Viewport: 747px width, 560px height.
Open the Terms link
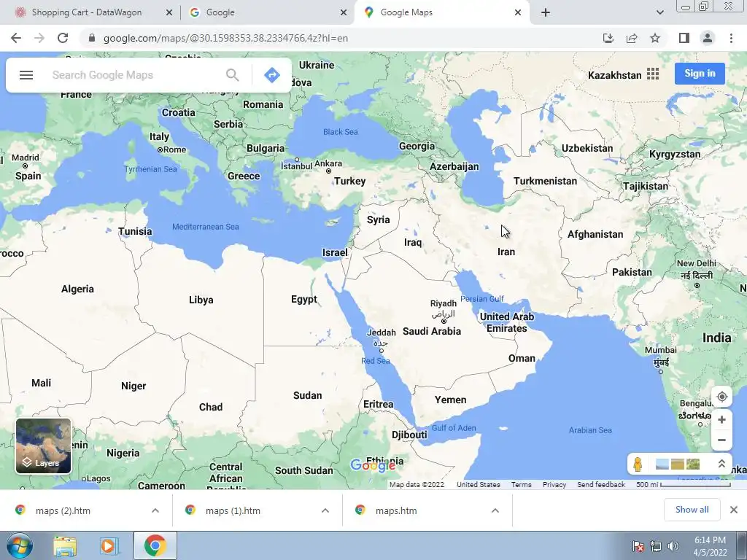521,484
